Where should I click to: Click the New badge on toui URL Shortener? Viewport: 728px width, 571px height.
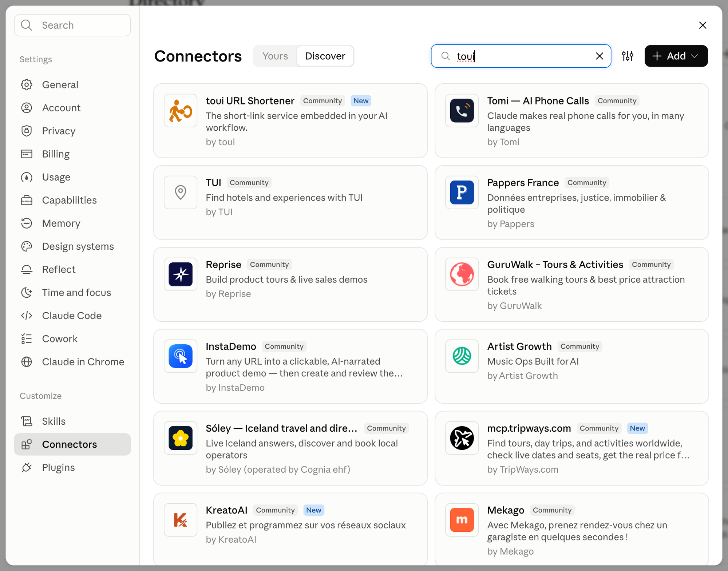click(x=361, y=101)
